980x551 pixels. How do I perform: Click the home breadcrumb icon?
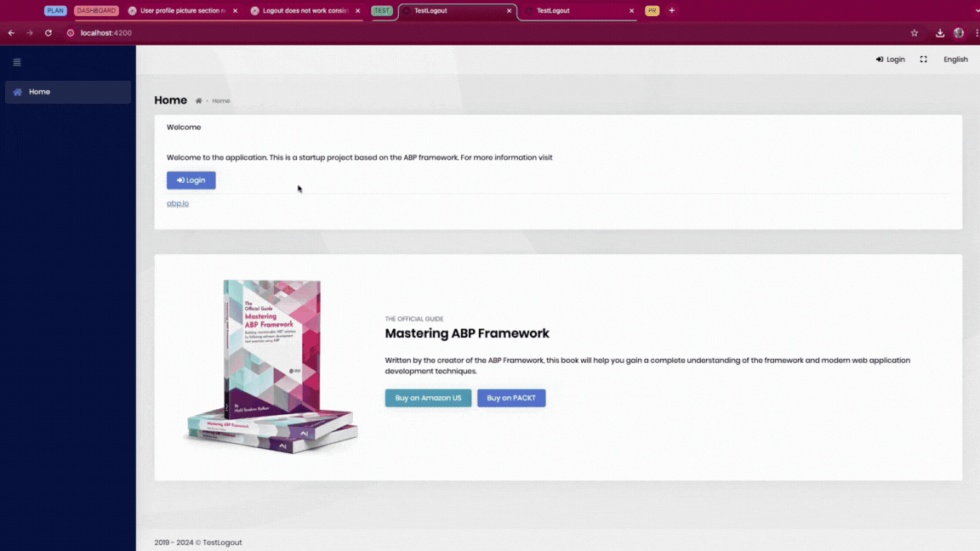199,100
